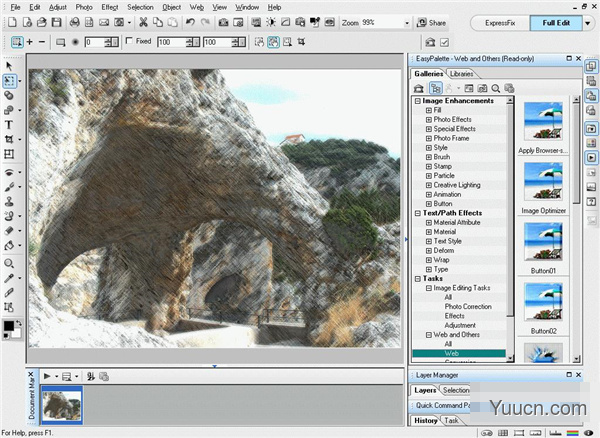Click the swap colors arrow icon
The height and width of the screenshot is (438, 600).
click(18, 323)
